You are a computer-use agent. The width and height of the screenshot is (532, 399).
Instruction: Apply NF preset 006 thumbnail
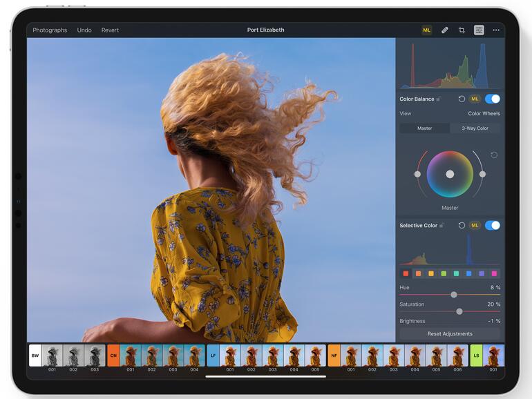(457, 356)
